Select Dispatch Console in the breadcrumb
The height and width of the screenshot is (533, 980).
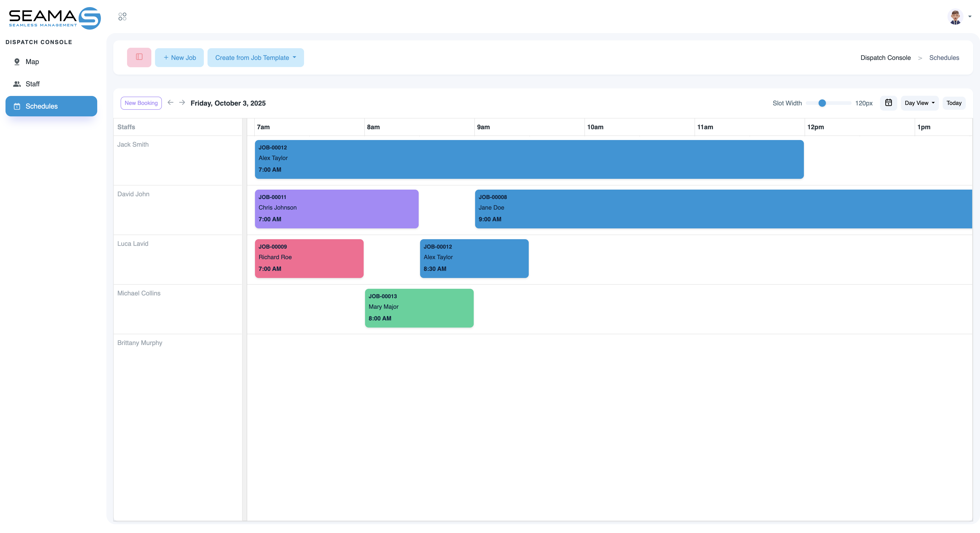click(x=885, y=57)
